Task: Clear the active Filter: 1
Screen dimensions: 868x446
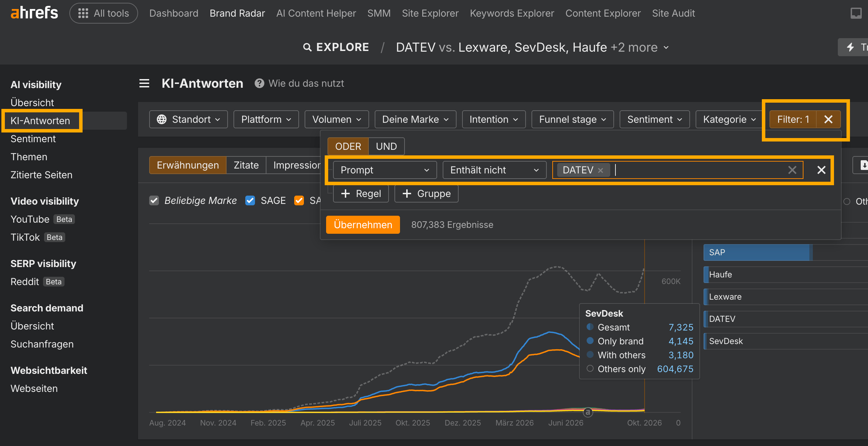Action: pos(828,119)
